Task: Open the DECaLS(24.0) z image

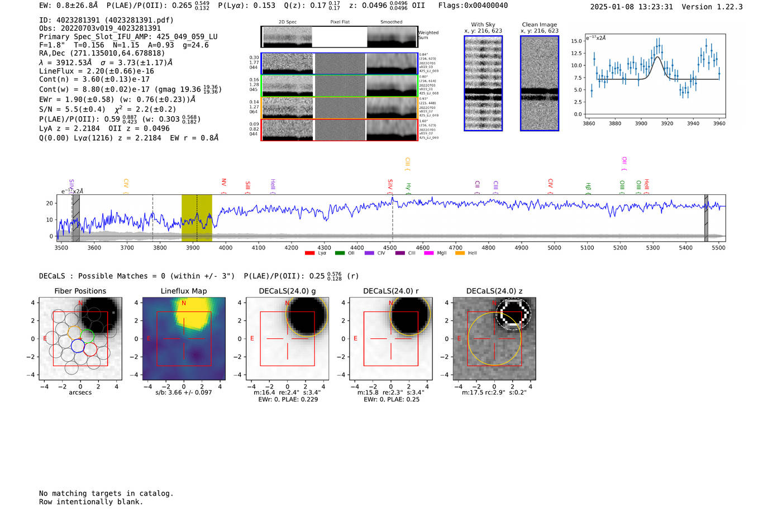Action: pos(494,339)
